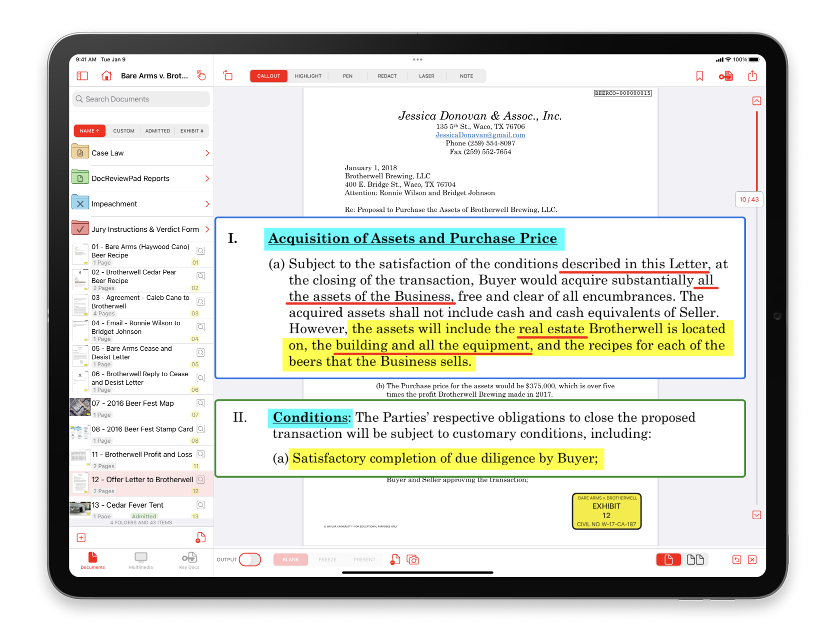Add document to Key Docs

coord(726,75)
